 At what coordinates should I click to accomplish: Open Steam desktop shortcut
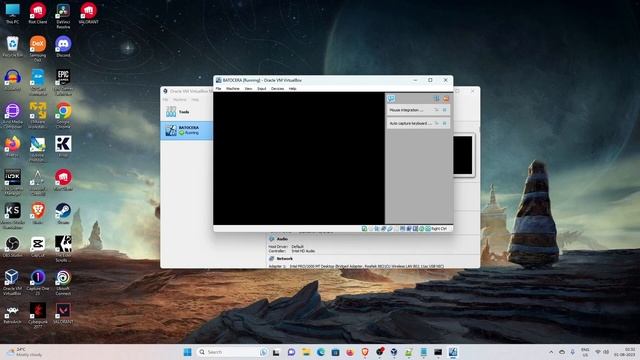point(63,213)
